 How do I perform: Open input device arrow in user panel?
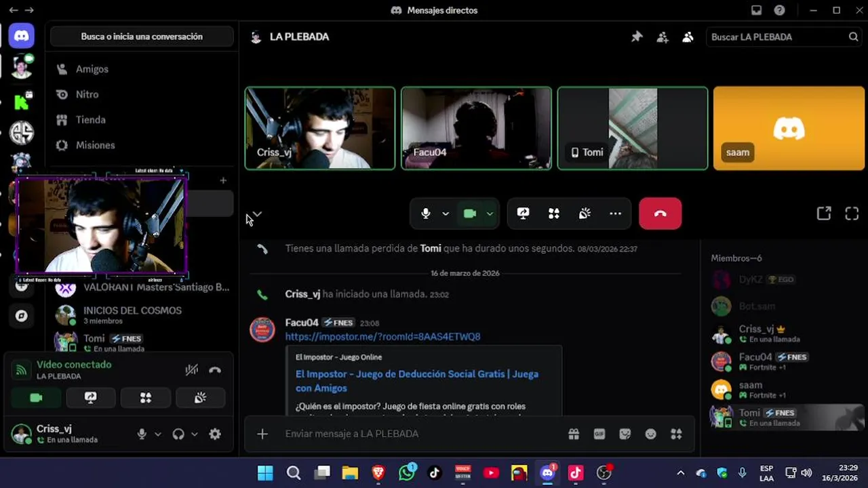click(x=158, y=434)
